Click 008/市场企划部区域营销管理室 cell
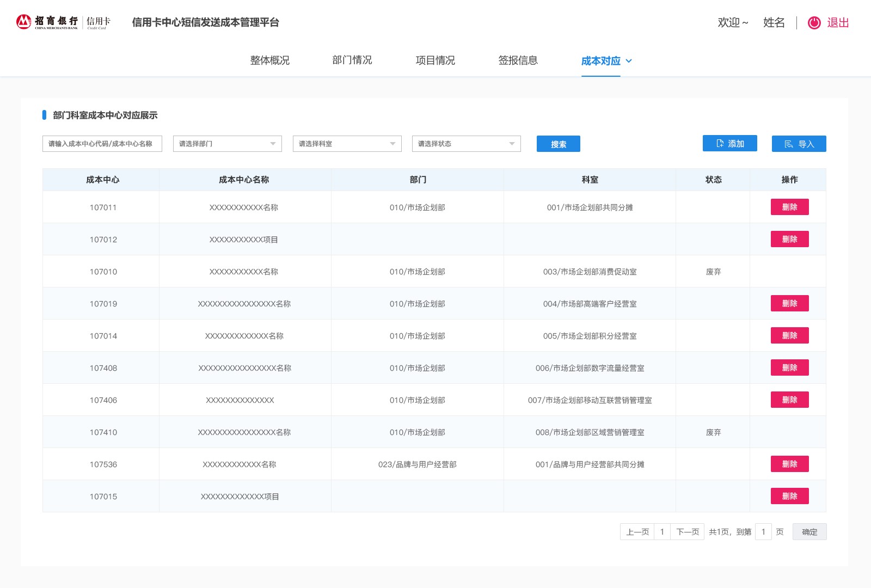Image resolution: width=871 pixels, height=588 pixels. tap(590, 432)
